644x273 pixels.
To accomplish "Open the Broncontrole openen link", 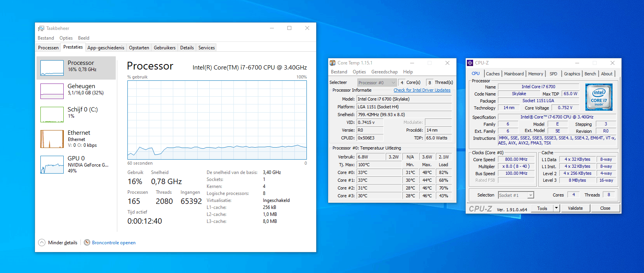I will pyautogui.click(x=114, y=243).
